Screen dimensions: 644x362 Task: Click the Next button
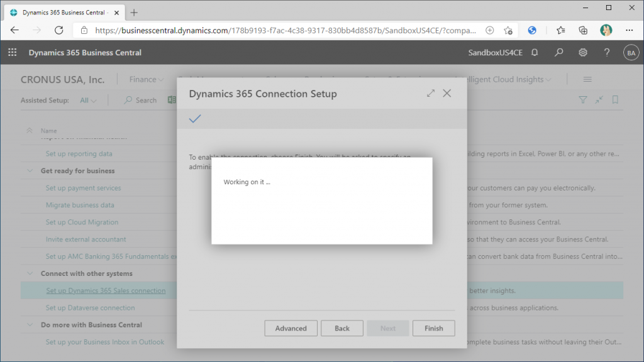[x=387, y=328]
